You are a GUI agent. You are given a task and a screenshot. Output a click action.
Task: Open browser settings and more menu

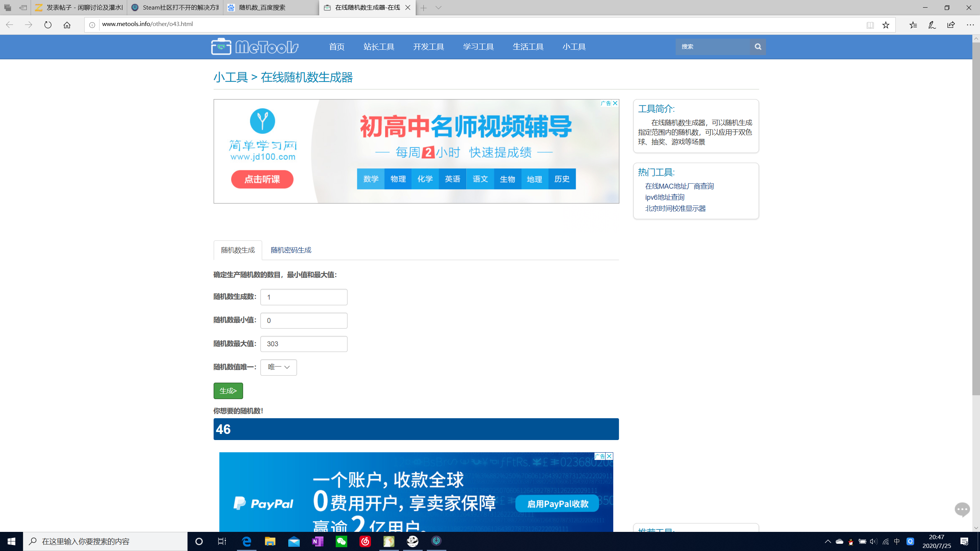point(970,25)
